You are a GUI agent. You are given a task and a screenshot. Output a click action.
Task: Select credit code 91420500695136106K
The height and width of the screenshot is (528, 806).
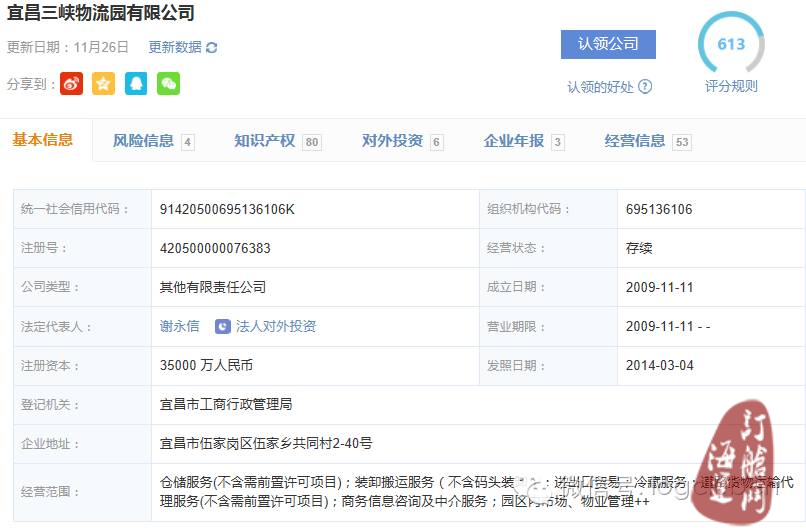(227, 209)
